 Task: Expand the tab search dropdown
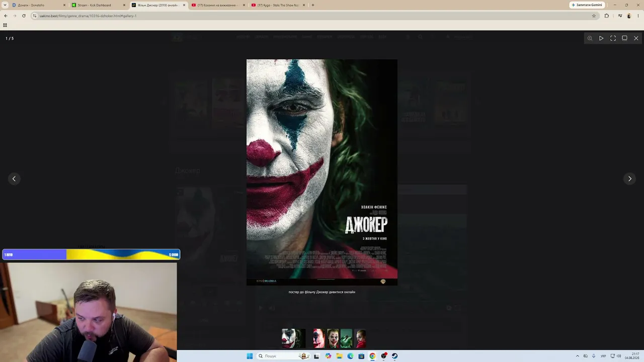pos(5,5)
